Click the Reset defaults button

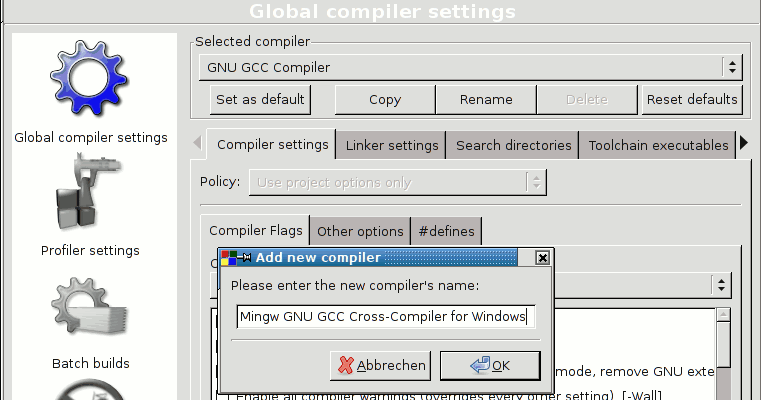(x=692, y=100)
